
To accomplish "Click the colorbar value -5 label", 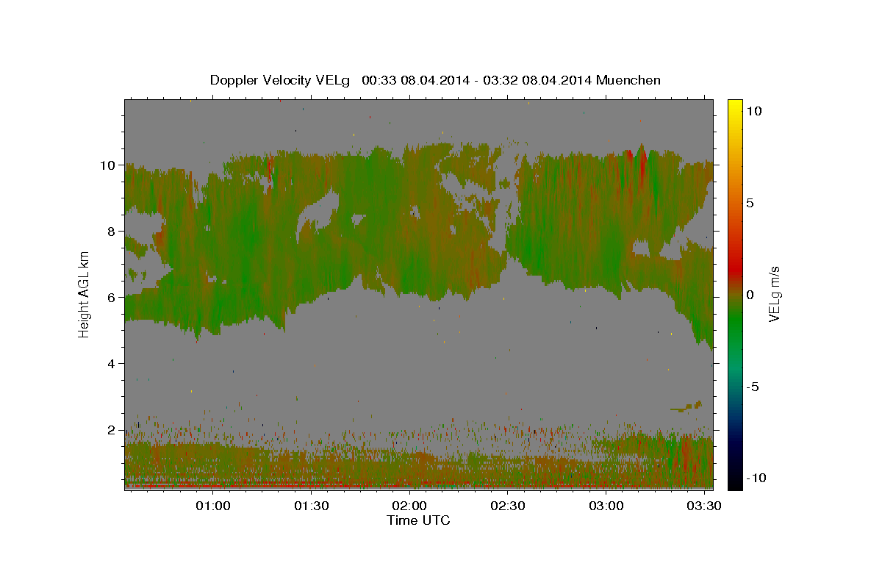I will coord(753,387).
